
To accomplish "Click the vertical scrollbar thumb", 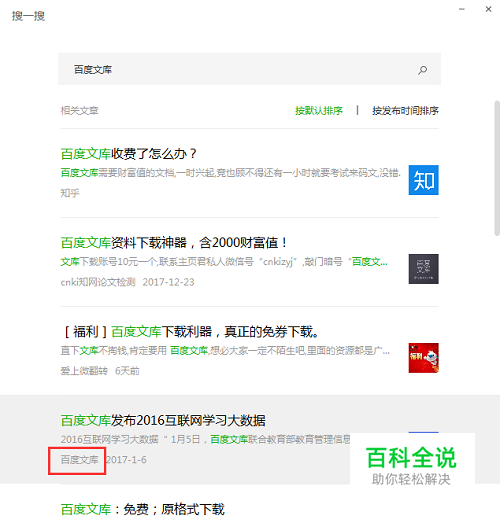I will pyautogui.click(x=497, y=168).
